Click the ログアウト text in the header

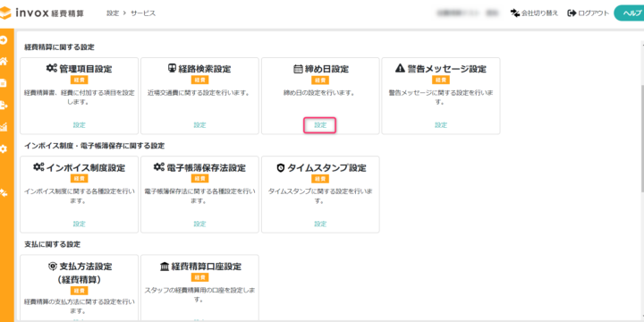click(594, 13)
